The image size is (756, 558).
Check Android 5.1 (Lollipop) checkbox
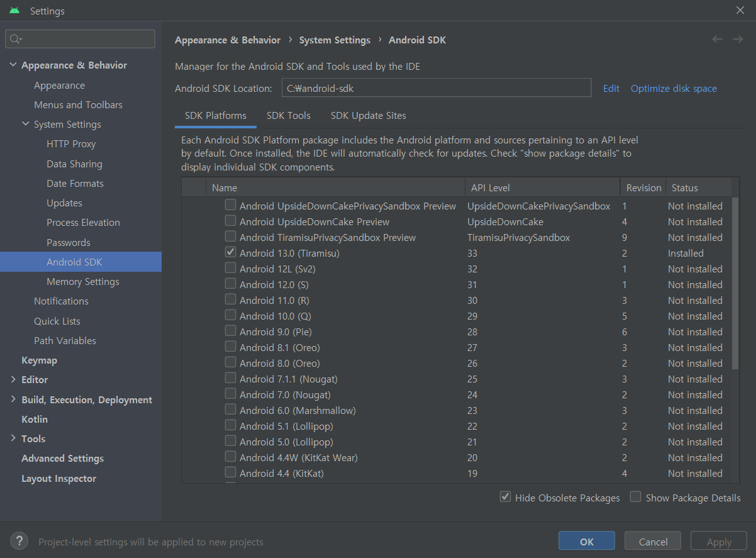[231, 425]
